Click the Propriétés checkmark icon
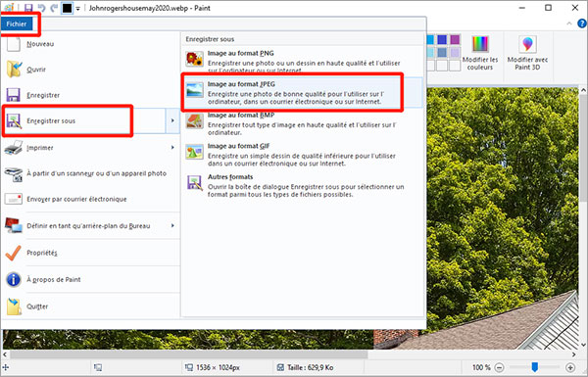Image resolution: width=588 pixels, height=377 pixels. tap(13, 254)
